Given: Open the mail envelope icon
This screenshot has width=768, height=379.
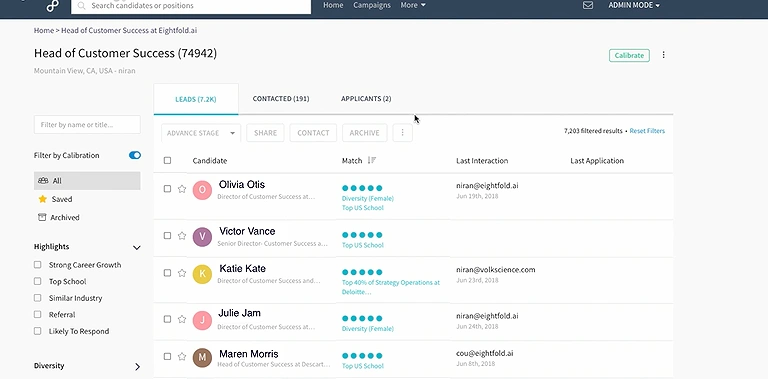Looking at the screenshot, I should pos(588,5).
